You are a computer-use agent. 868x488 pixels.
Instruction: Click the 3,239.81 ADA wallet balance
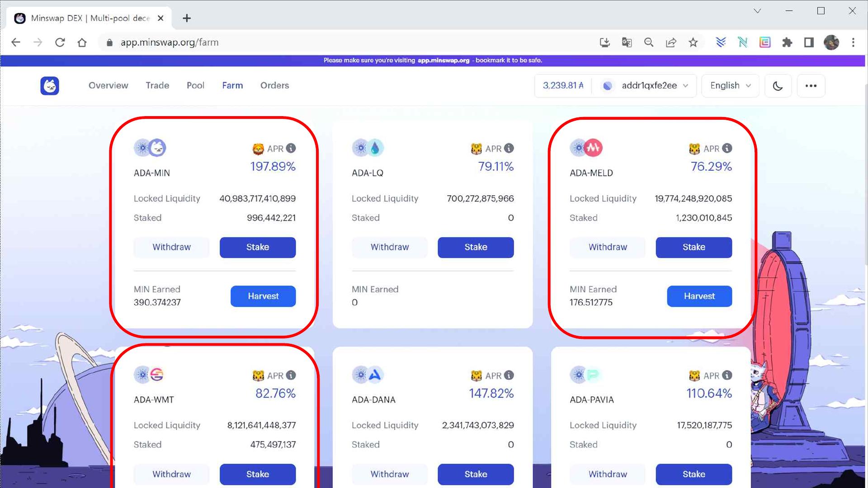(x=563, y=85)
